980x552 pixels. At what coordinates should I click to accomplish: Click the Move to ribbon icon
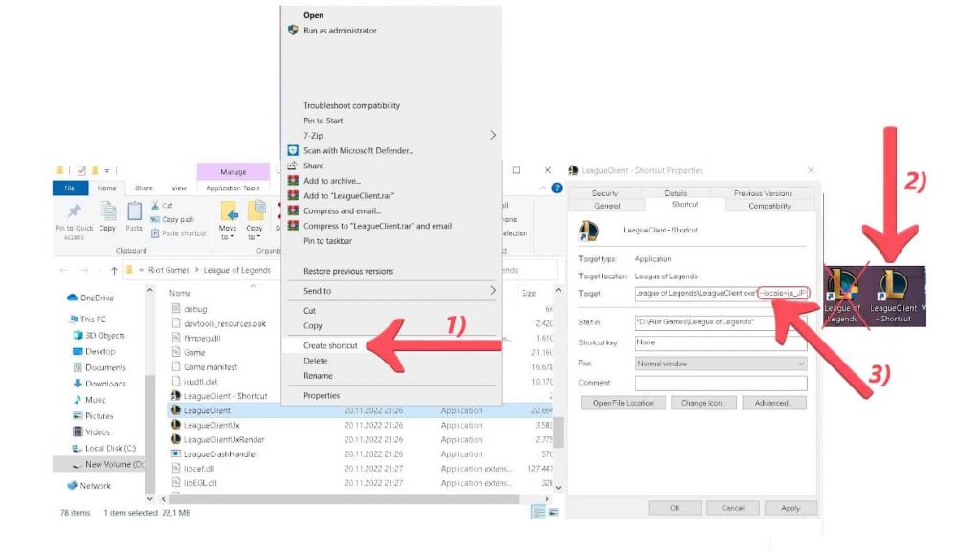pos(229,211)
